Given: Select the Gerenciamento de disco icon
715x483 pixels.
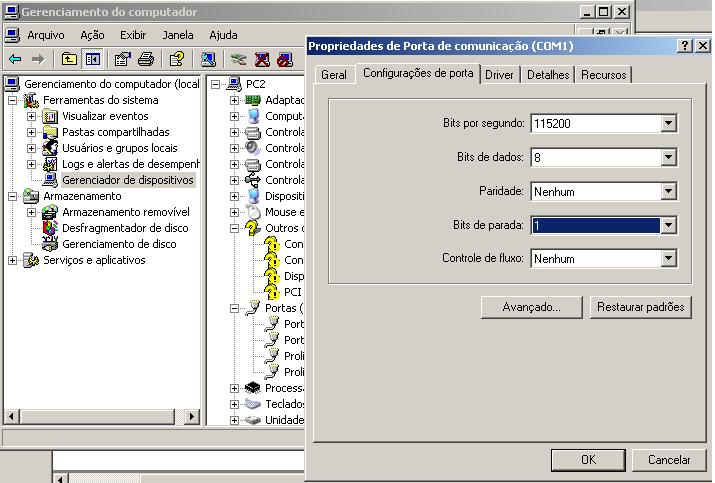Looking at the screenshot, I should (50, 244).
